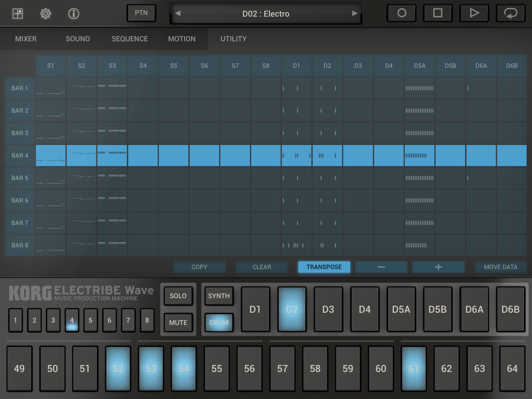Toggle step pad 53
The width and height of the screenshot is (532, 399).
point(151,368)
